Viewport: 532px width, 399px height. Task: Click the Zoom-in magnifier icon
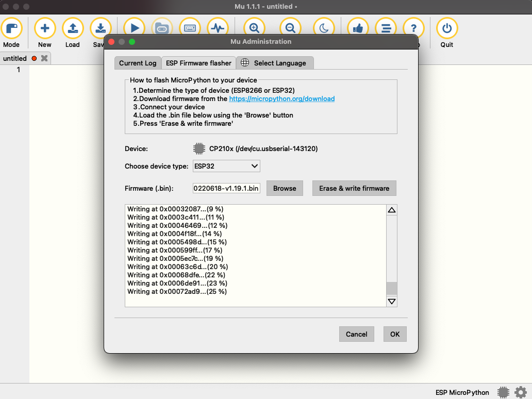coord(254,26)
